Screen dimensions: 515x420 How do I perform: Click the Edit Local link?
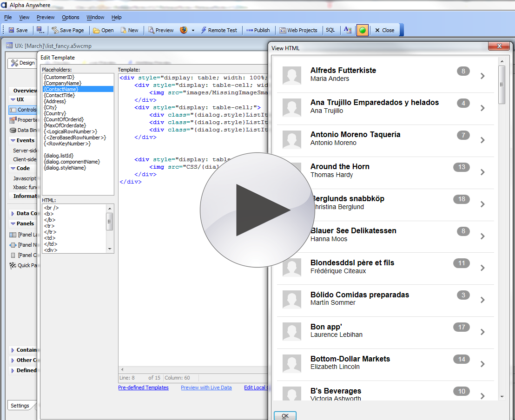click(256, 387)
